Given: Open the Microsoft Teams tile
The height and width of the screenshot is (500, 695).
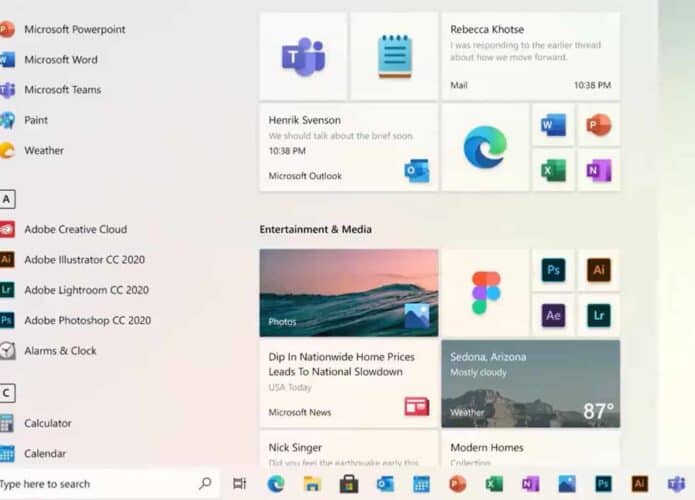Looking at the screenshot, I should (x=304, y=56).
